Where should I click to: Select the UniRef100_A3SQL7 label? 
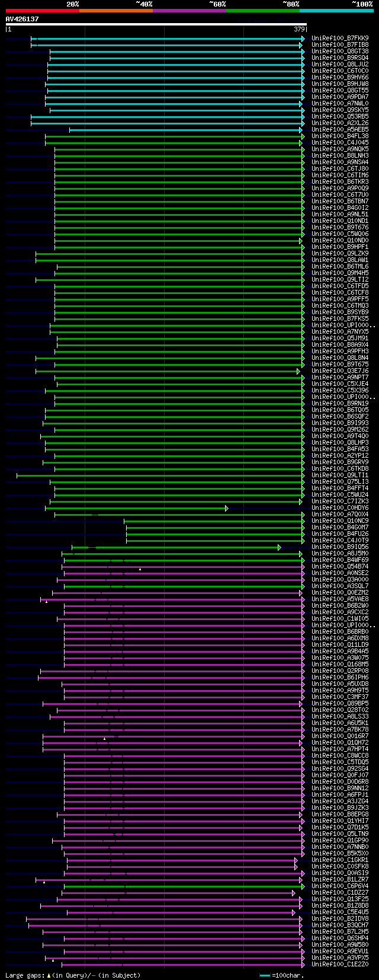340,586
